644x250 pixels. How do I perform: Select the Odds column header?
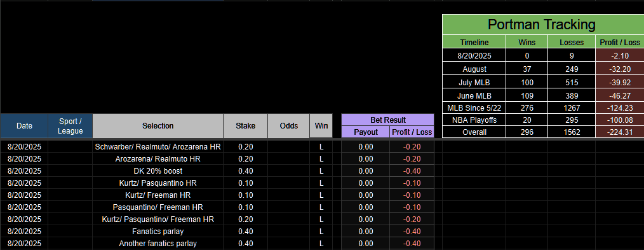289,126
